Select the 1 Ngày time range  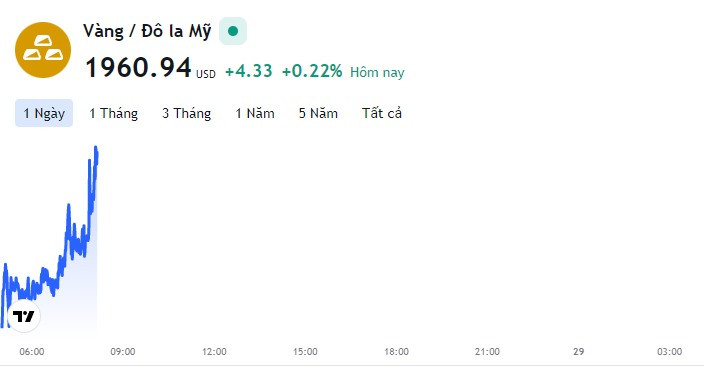click(44, 113)
